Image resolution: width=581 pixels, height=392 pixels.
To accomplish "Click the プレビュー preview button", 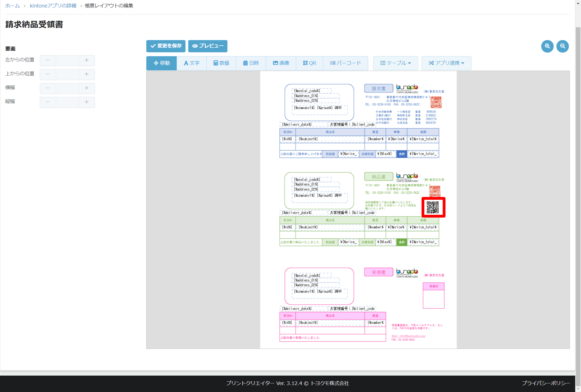I will (x=208, y=46).
